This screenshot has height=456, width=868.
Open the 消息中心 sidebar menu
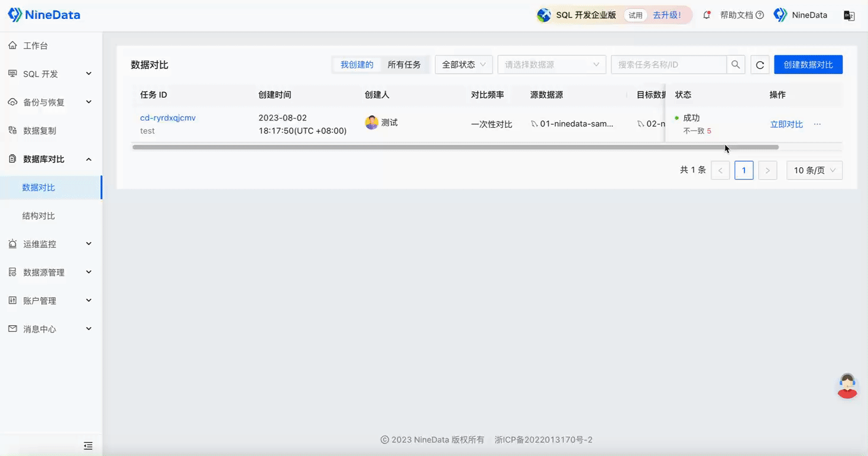click(x=51, y=329)
